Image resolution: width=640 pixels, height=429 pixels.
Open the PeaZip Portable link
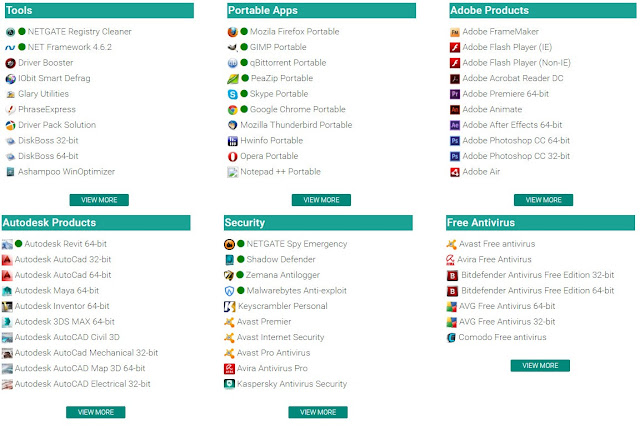[x=282, y=78]
